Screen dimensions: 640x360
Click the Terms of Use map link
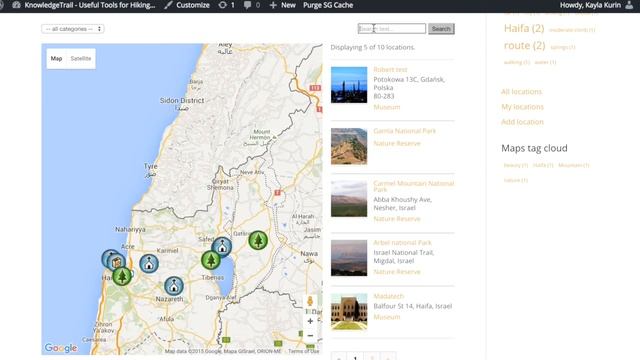pos(304,351)
